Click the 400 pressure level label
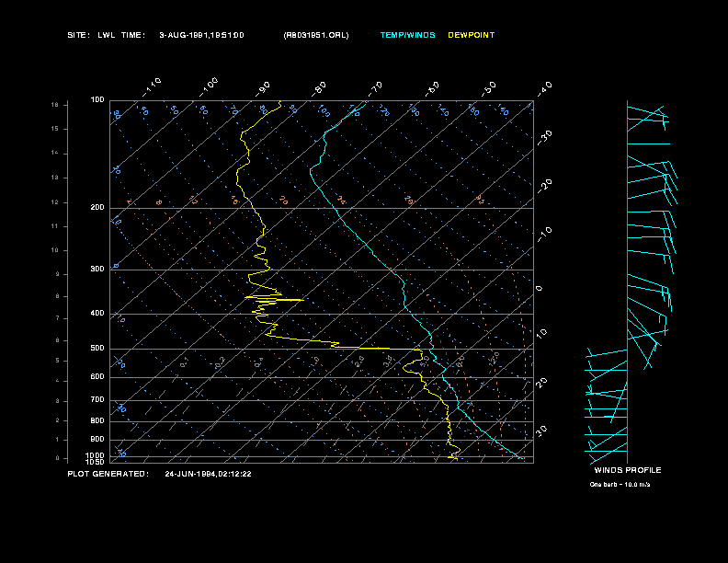Viewport: 728px width, 563px height. click(x=97, y=313)
